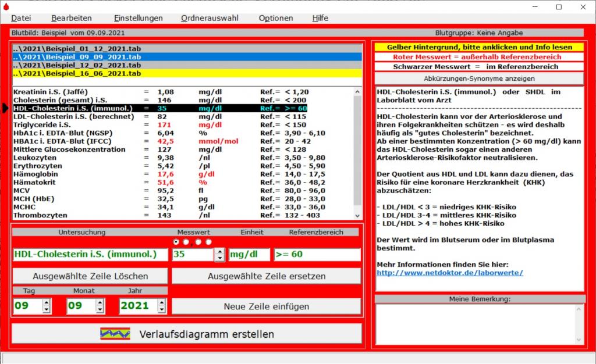
Task: Decrease the Tag value with down arrow
Action: tap(47, 309)
